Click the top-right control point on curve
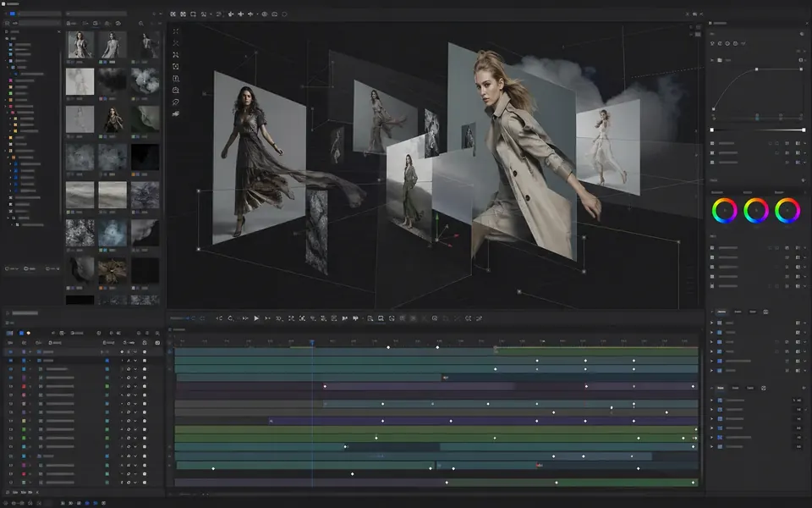 [x=801, y=69]
